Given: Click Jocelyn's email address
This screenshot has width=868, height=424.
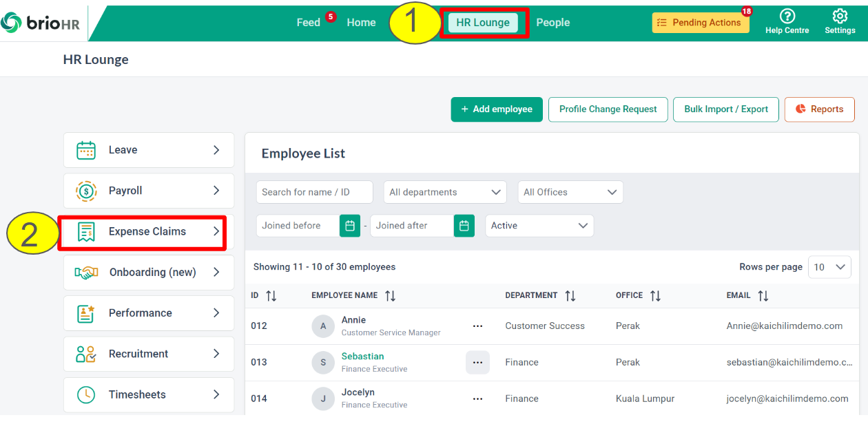Looking at the screenshot, I should pos(787,399).
